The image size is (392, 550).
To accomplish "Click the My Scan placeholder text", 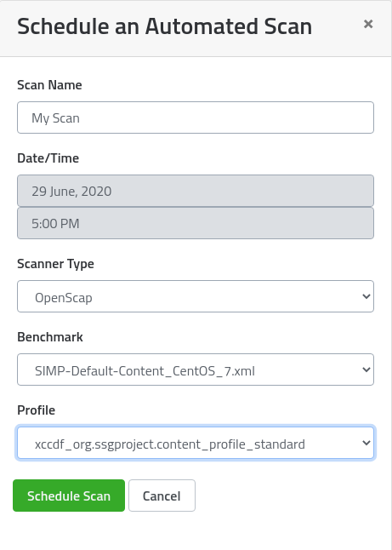I will [56, 118].
